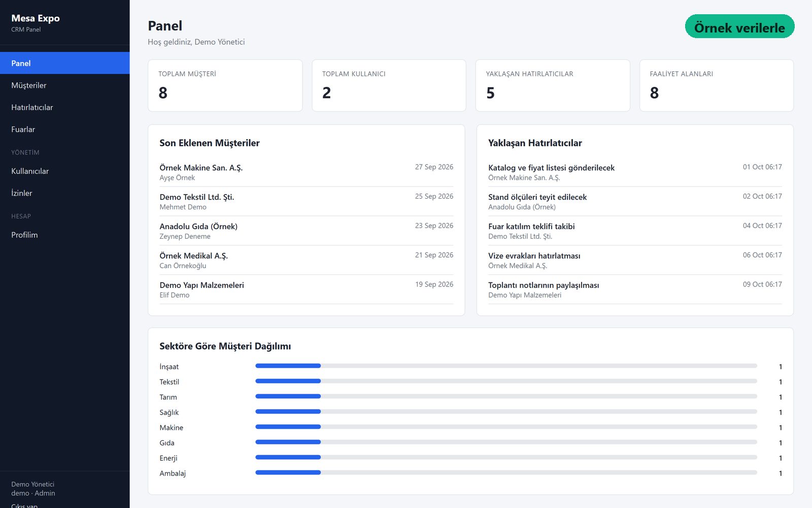Select Fuarlar in the sidebar
This screenshot has height=508, width=812.
[x=64, y=129]
